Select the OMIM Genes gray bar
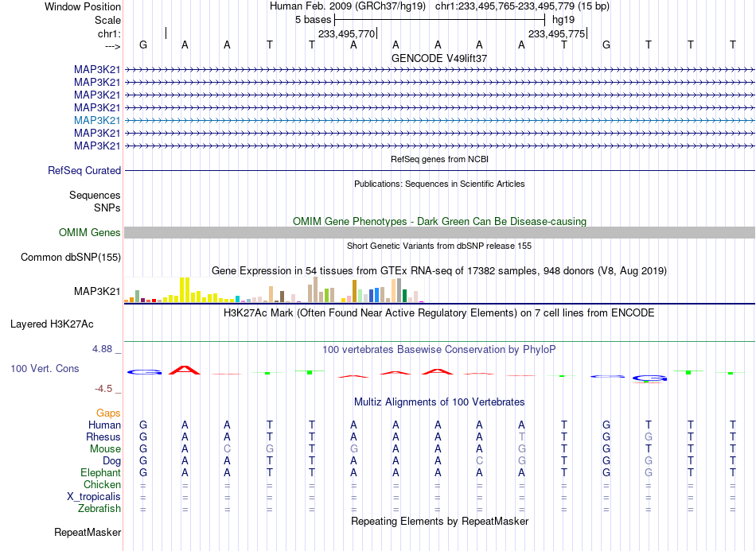Image resolution: width=756 pixels, height=551 pixels. click(x=439, y=233)
